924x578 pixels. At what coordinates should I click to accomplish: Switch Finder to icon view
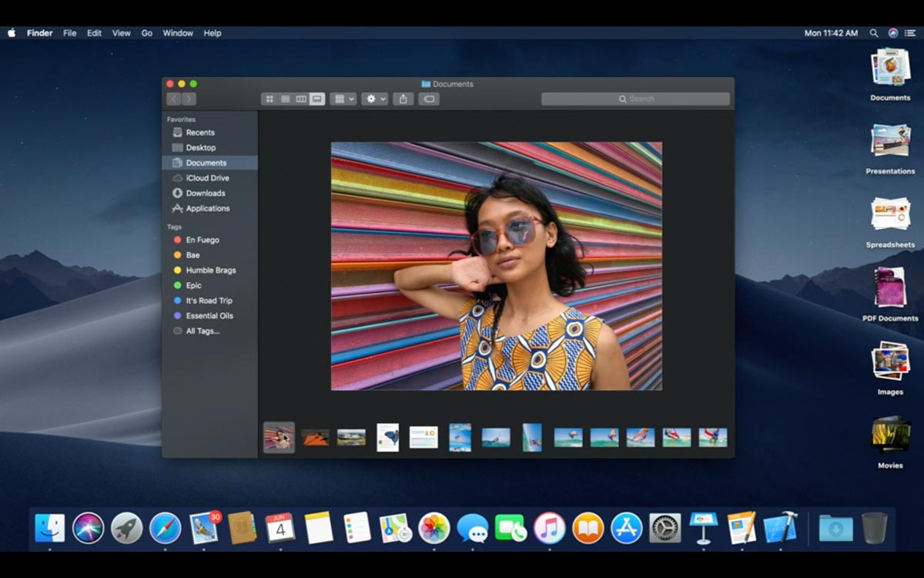(269, 99)
